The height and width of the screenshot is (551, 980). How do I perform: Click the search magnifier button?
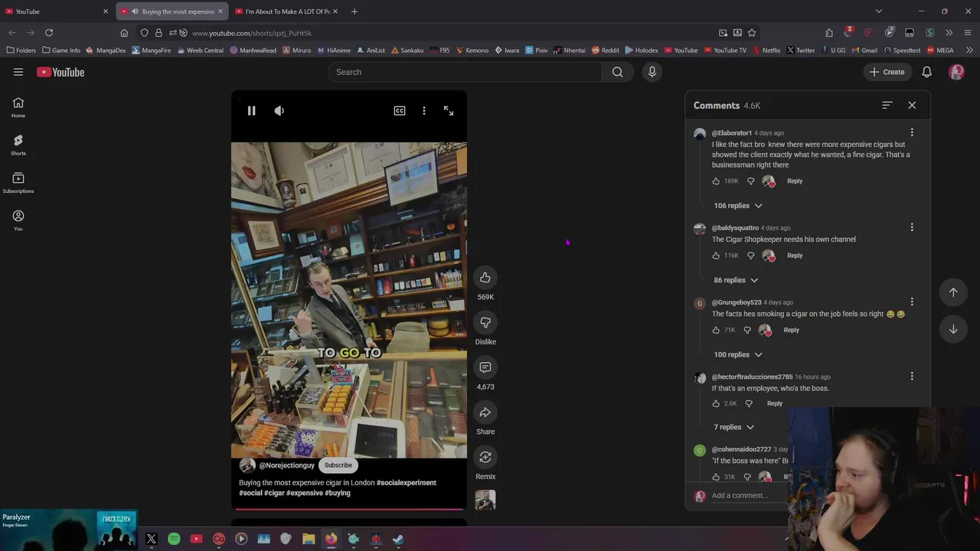617,72
